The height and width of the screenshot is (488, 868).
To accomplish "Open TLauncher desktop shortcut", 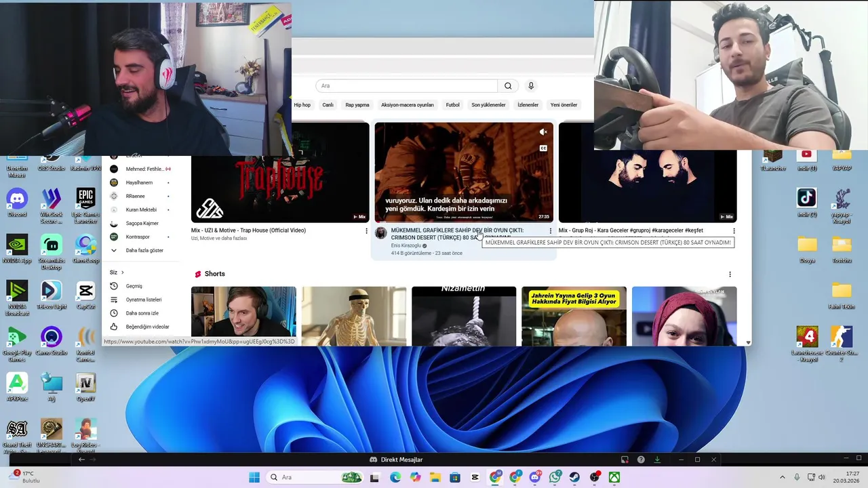I will (772, 161).
